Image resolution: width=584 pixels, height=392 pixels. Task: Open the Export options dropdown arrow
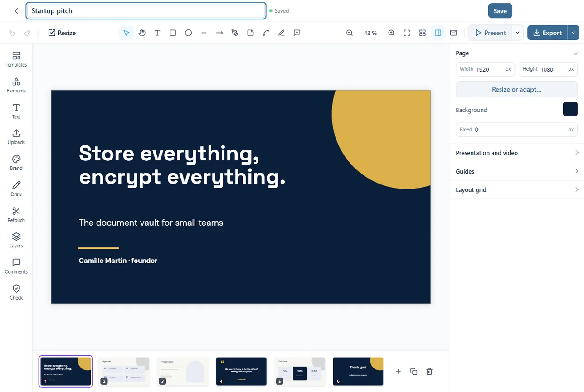[574, 33]
